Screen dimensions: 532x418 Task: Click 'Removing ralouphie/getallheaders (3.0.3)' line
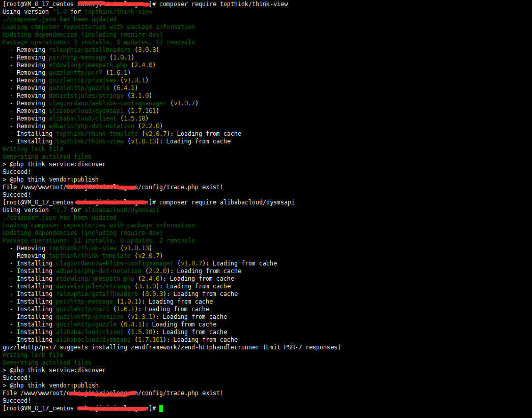coord(85,50)
